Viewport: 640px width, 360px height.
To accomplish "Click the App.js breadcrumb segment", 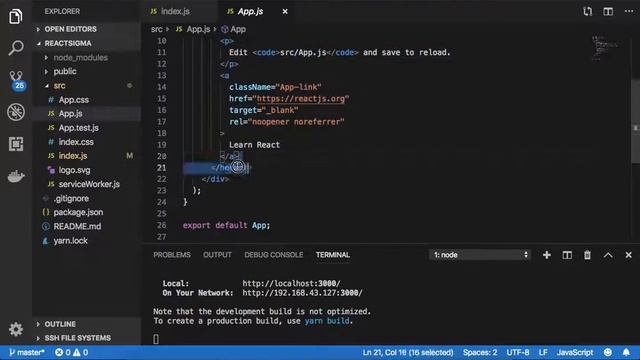I will point(193,29).
